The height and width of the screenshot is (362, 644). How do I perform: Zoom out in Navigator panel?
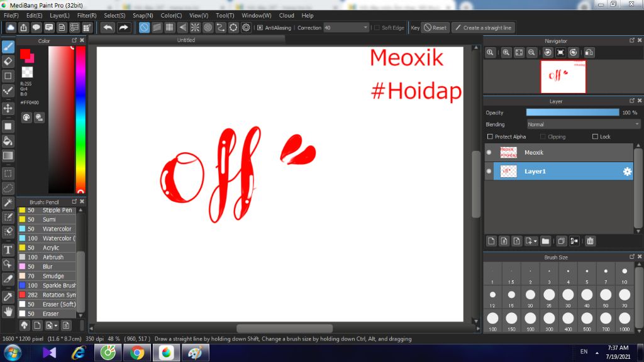click(x=531, y=53)
